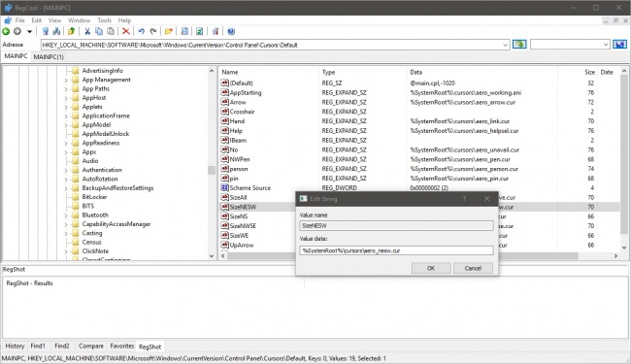Expand the App Management tree node
Viewport: 631px width, 364px height.
coord(66,80)
